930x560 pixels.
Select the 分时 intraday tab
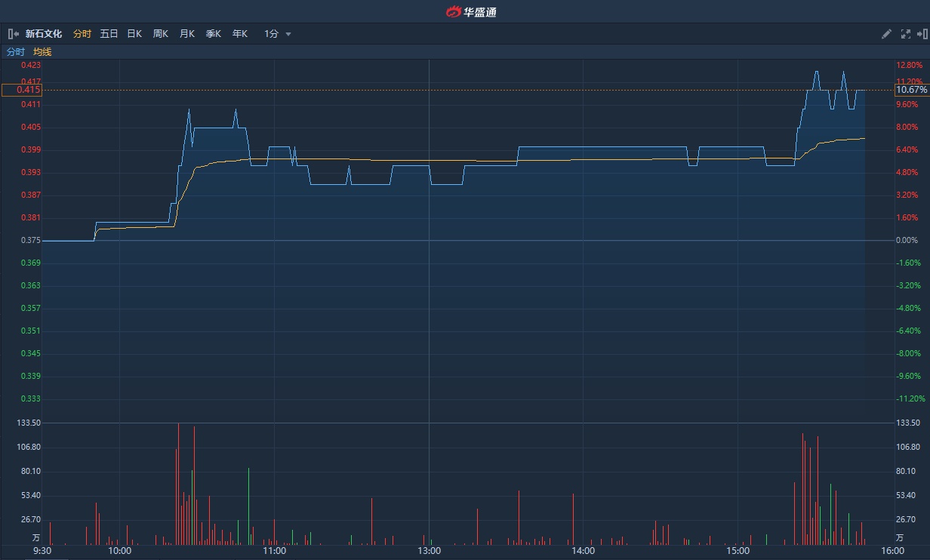(x=82, y=34)
